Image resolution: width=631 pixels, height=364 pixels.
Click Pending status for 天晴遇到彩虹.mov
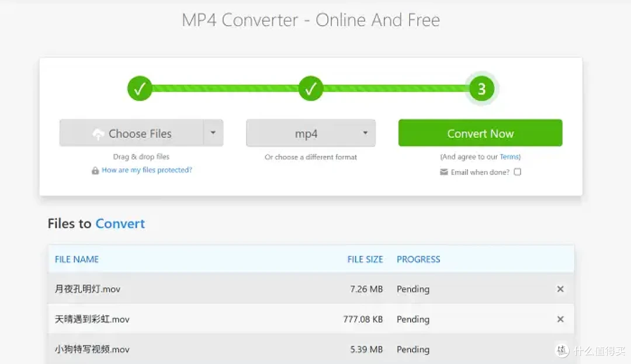(413, 320)
